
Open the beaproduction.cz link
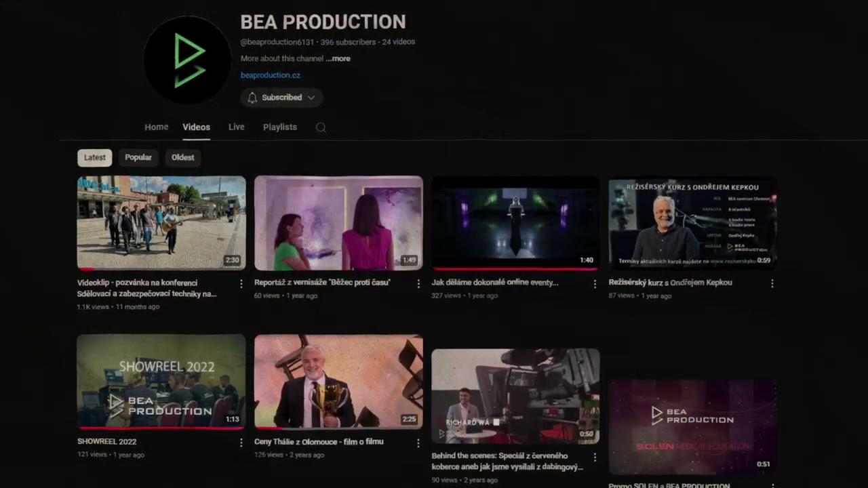[x=271, y=75]
